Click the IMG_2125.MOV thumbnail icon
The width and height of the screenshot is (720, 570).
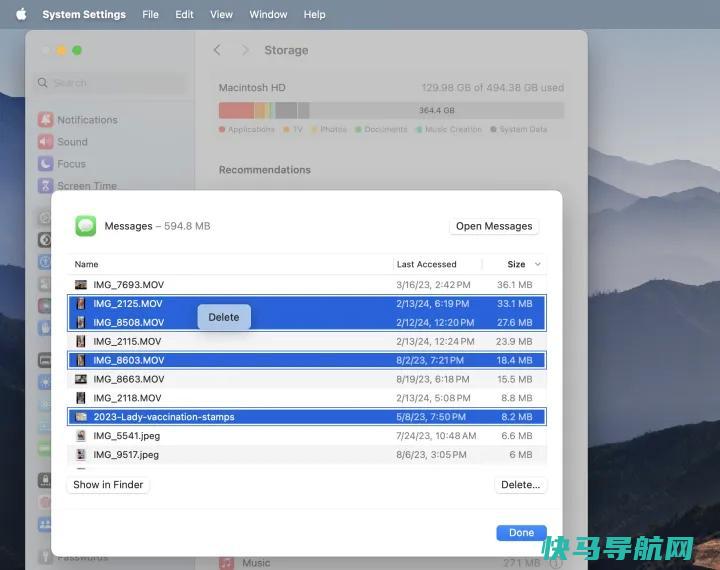coord(81,304)
